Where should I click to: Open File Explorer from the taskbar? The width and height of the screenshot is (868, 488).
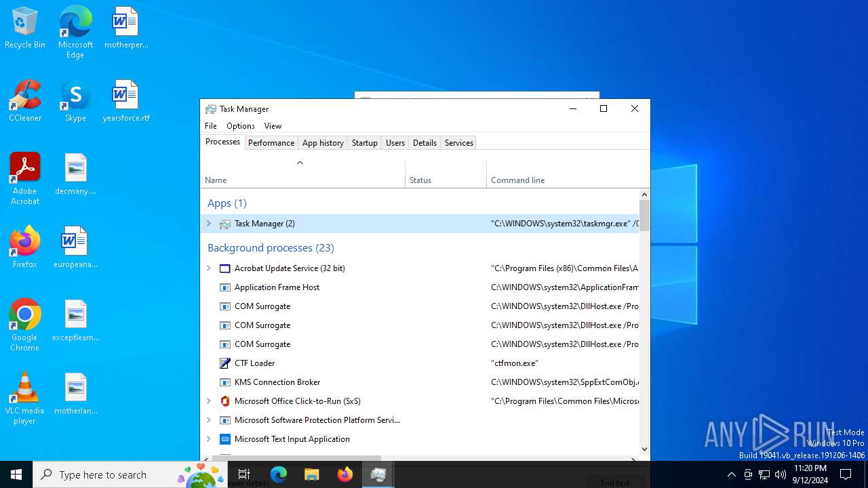(311, 474)
